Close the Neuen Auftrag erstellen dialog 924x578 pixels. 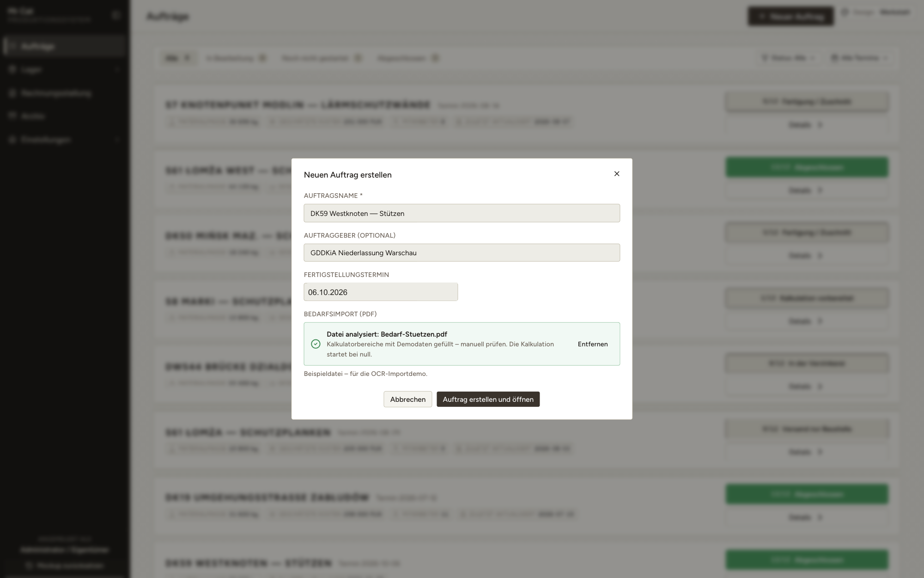point(617,174)
